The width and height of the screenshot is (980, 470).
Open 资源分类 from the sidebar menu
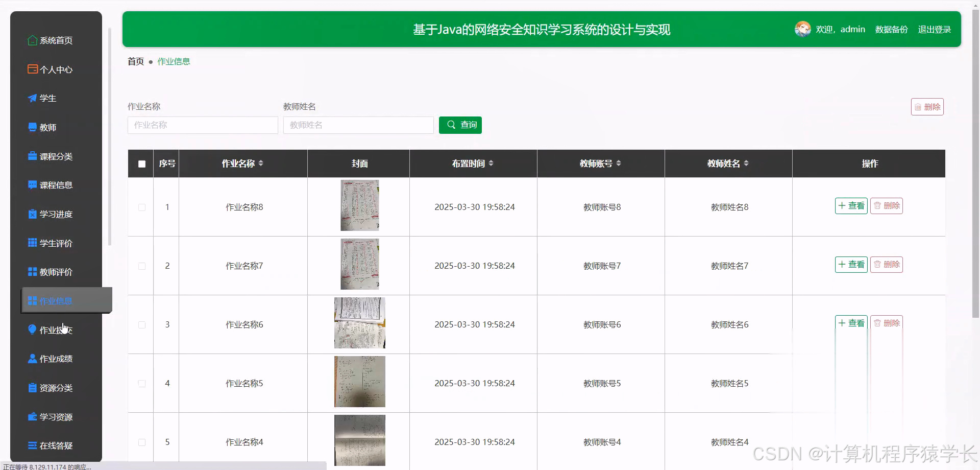coord(56,387)
